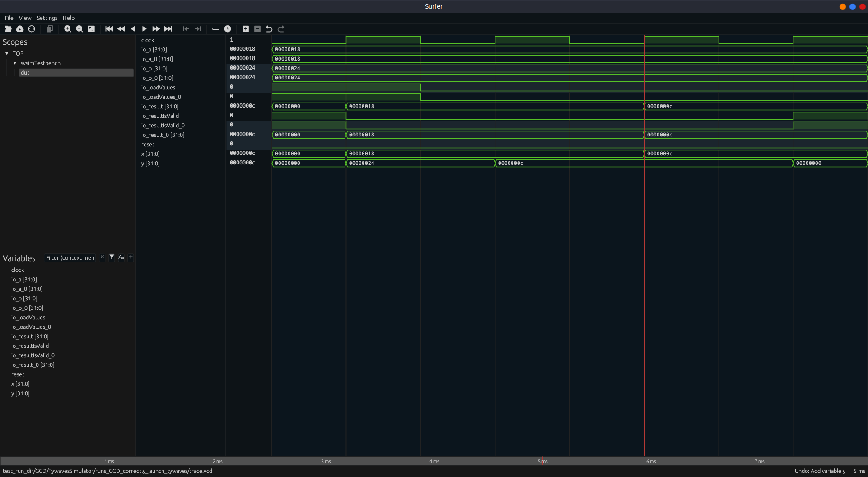Step right with single right arrow
The height and width of the screenshot is (477, 868).
pos(145,29)
